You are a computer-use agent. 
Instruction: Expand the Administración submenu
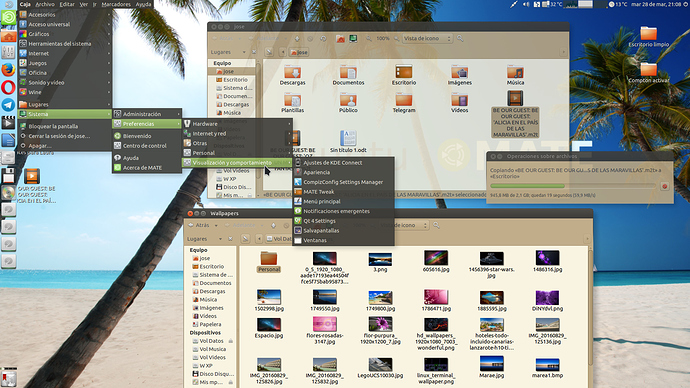[x=147, y=114]
